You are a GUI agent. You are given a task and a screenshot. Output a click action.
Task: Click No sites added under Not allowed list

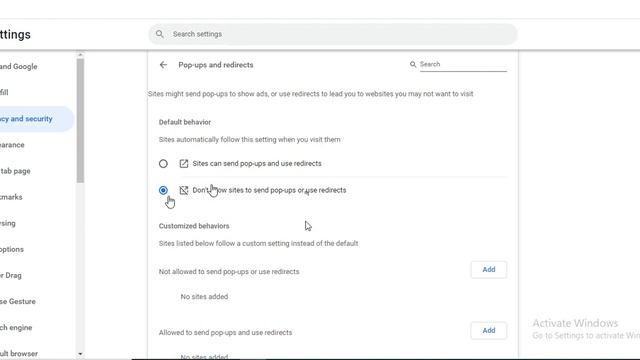(x=204, y=297)
